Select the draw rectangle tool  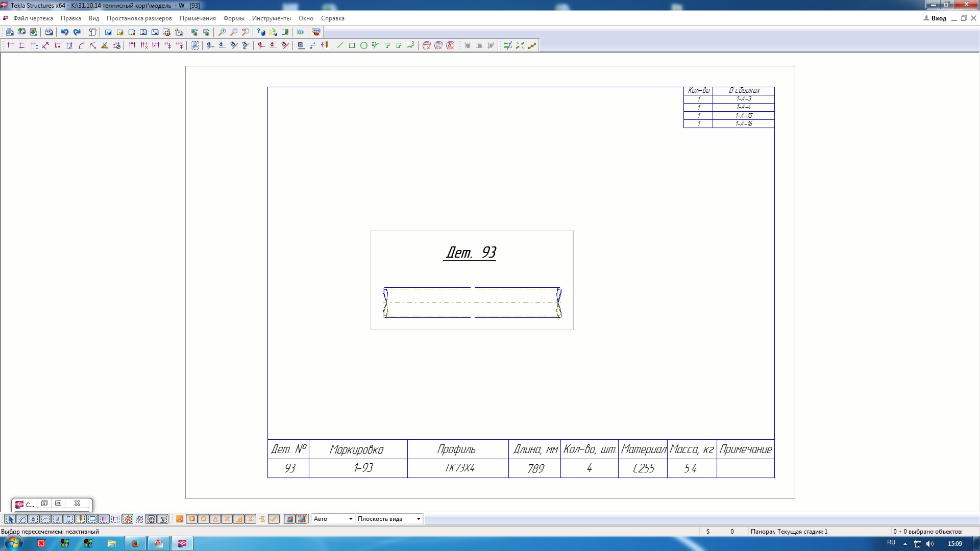coord(352,45)
